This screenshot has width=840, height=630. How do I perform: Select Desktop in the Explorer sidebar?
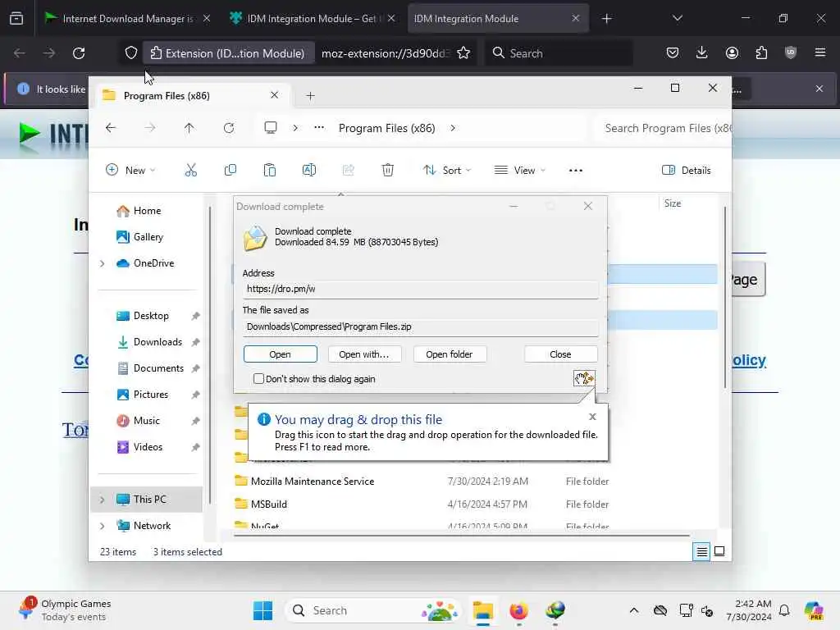coord(151,316)
